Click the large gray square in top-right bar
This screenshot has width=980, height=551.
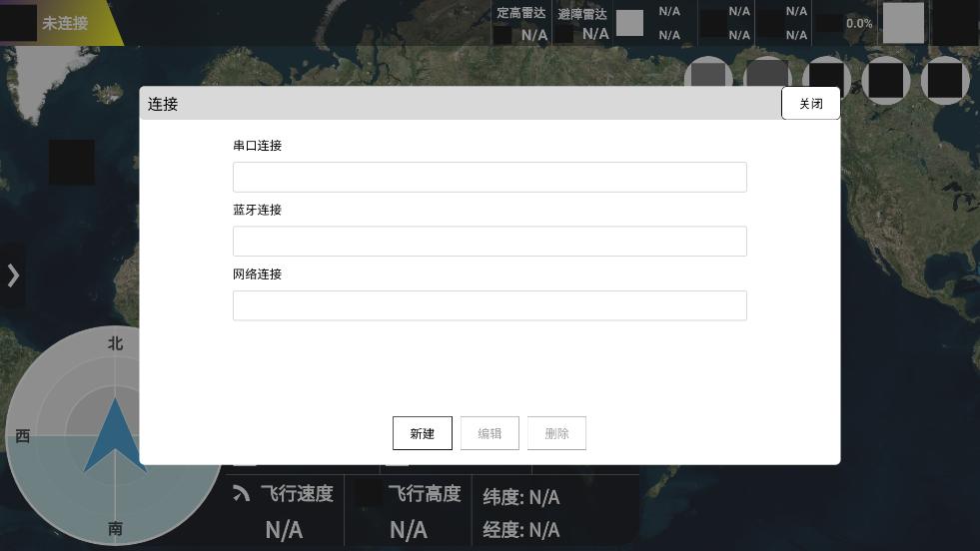point(903,23)
